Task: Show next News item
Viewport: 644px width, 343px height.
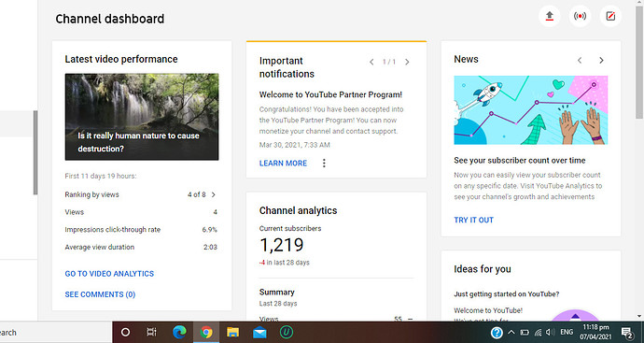Action: [601, 61]
